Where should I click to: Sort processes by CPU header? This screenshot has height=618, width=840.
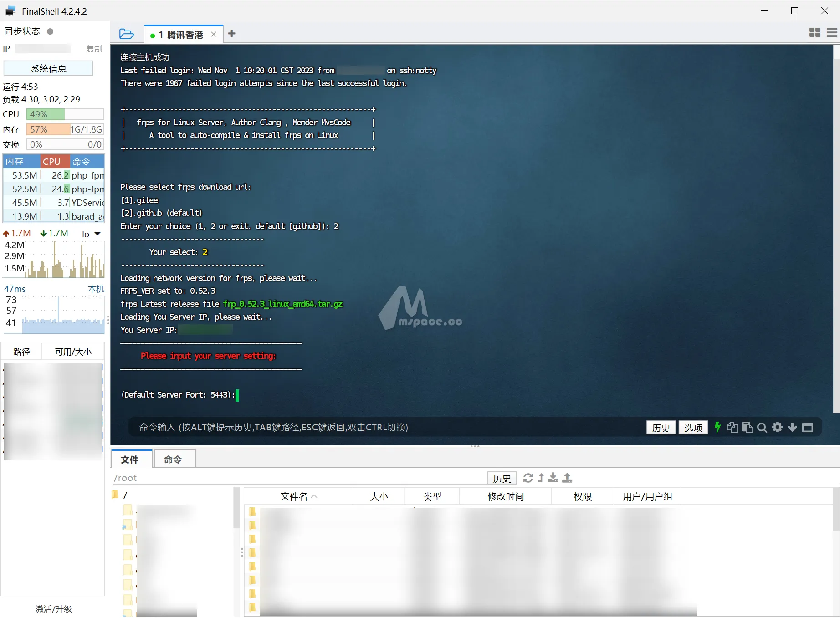pyautogui.click(x=55, y=162)
